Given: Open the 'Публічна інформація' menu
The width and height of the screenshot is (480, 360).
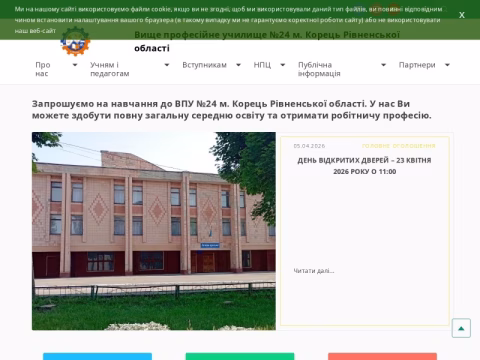Looking at the screenshot, I should [x=319, y=69].
